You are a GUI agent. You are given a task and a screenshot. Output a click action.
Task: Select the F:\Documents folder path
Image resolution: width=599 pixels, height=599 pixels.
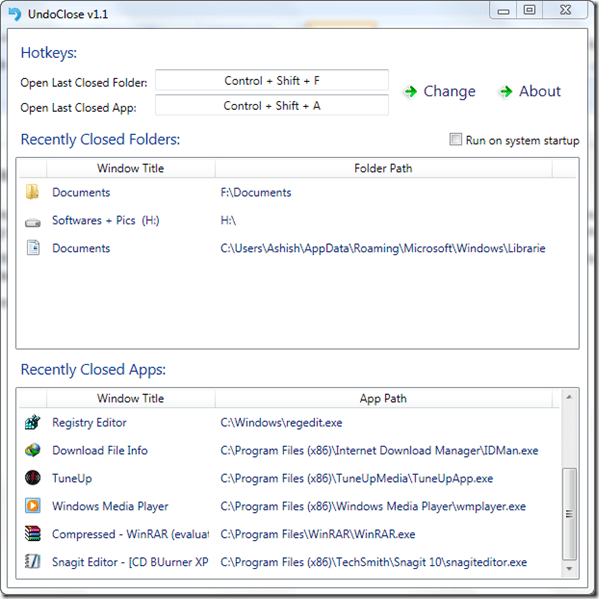[256, 192]
